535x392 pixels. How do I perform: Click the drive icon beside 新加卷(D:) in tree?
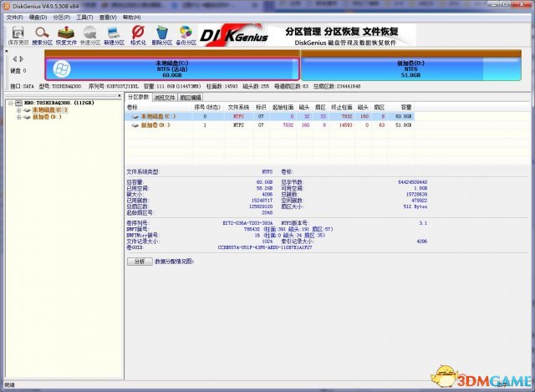click(27, 117)
